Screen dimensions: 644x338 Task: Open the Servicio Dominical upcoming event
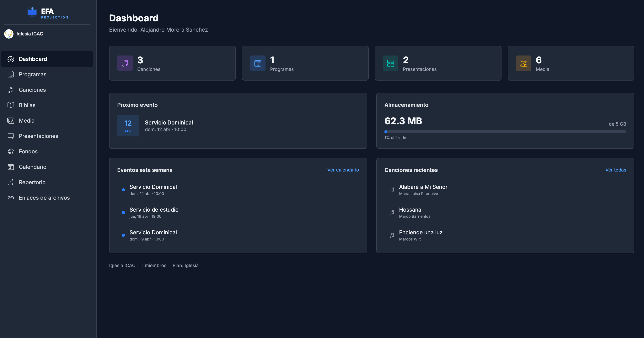169,122
